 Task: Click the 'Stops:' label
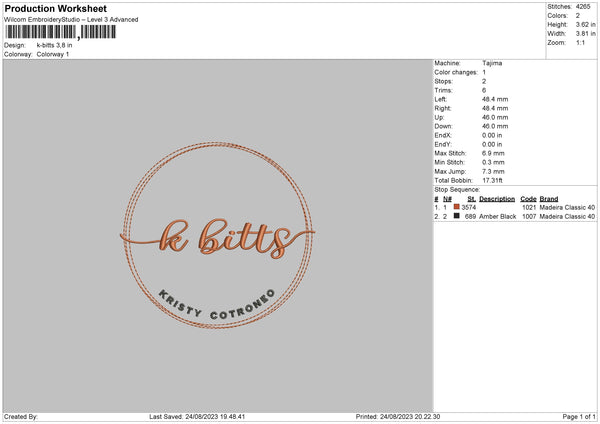tap(443, 81)
